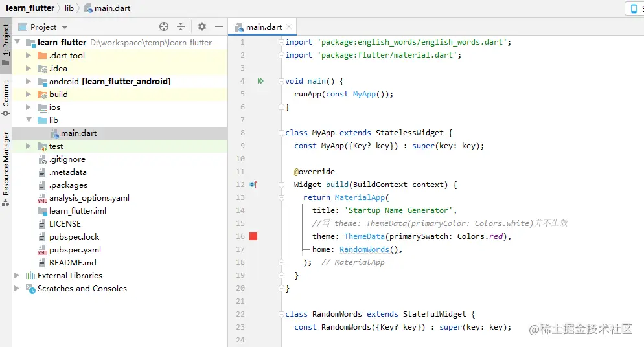The height and width of the screenshot is (347, 644).
Task: Click the lib breadcrumb in navigation bar
Action: (x=69, y=8)
